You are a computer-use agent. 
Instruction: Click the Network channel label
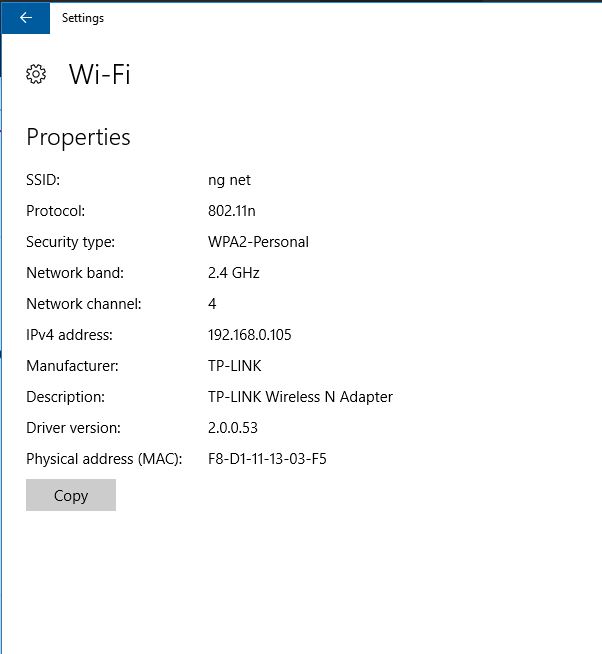point(84,304)
